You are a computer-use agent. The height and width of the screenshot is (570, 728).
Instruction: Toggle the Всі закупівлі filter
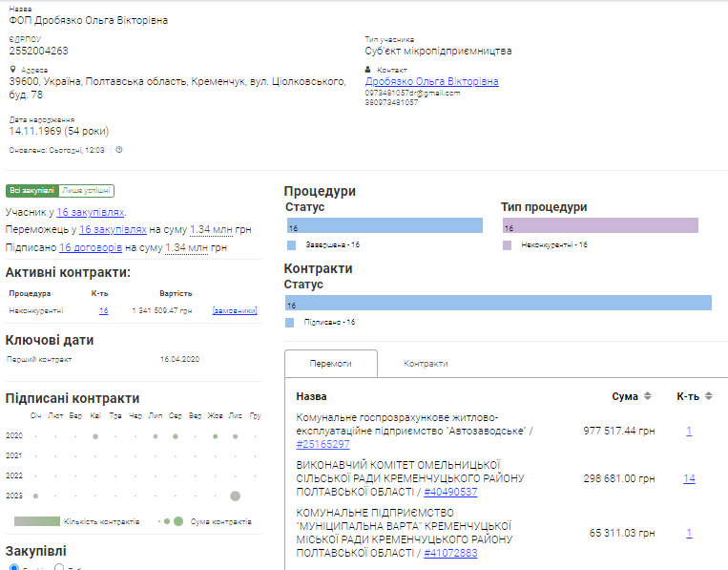point(31,191)
